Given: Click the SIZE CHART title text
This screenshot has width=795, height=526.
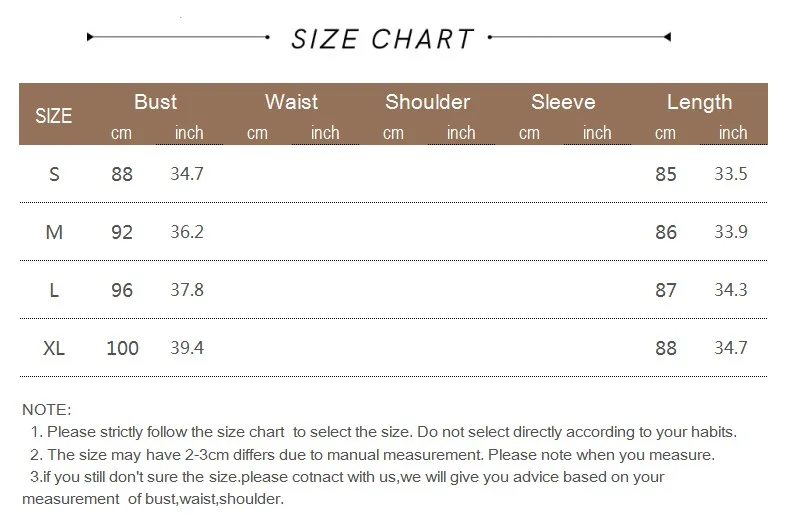Looking at the screenshot, I should pos(381,39).
